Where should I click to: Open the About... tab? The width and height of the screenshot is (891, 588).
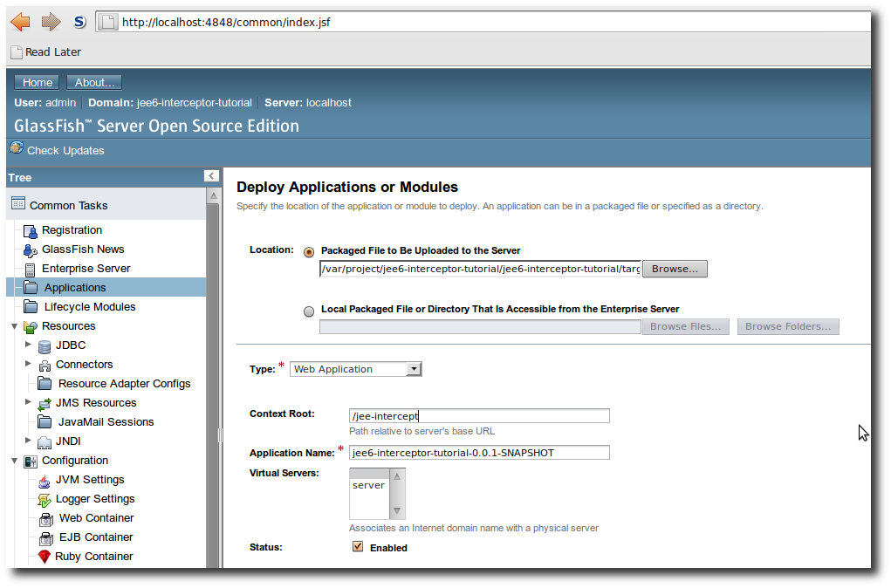point(93,81)
